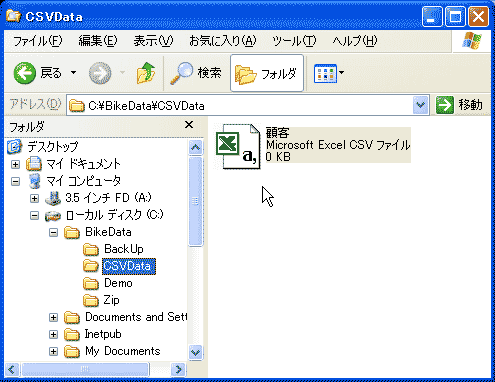Click the マイ コンピュータ computer icon
Screen dimensions: 495x382
pos(35,181)
